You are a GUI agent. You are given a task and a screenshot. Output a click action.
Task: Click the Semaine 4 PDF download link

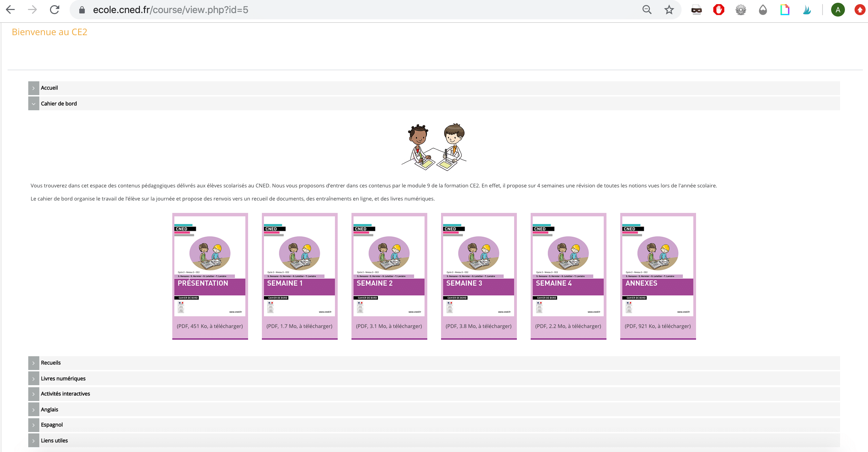coord(568,326)
